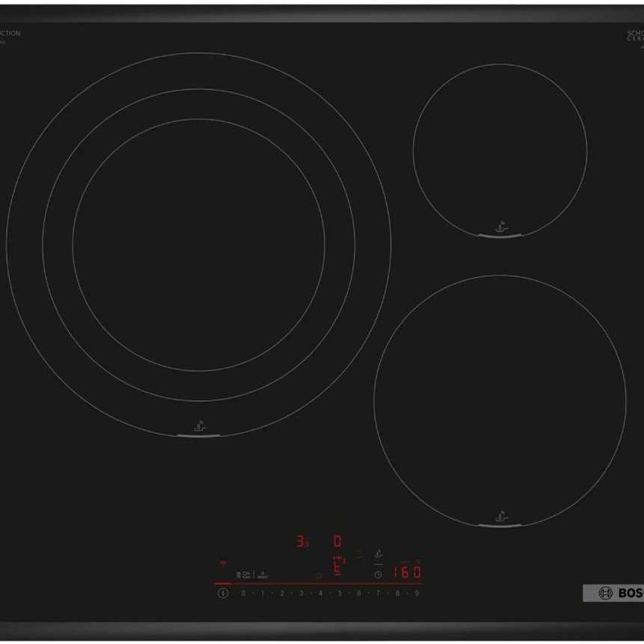Select the lower zone display showing 5
644x644 pixels.
(337, 571)
